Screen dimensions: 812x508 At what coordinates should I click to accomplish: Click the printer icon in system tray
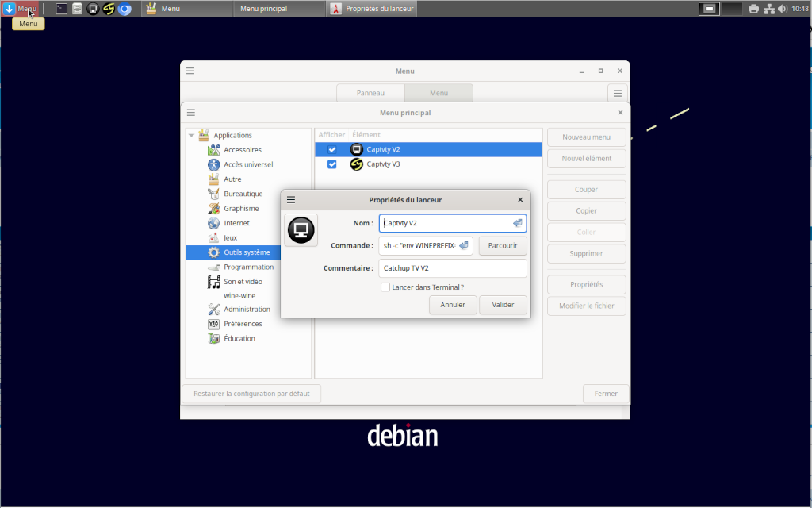point(753,9)
